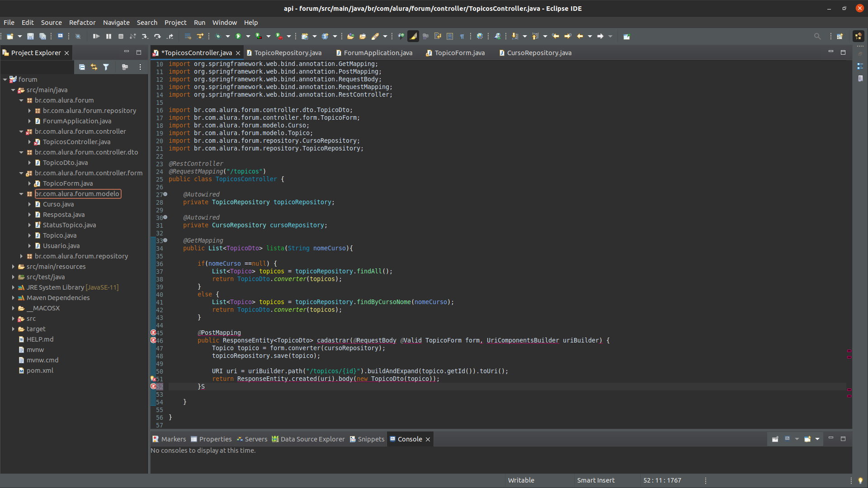
Task: Save the current file with the floppy disk icon
Action: (30, 36)
